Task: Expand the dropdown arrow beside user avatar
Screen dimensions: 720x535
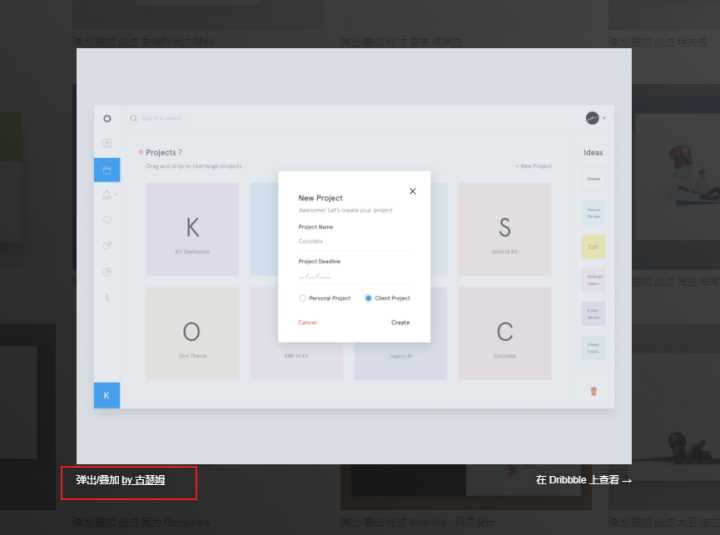Action: pos(604,118)
